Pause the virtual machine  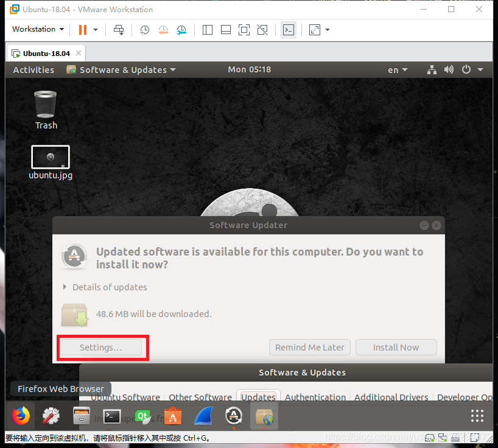[x=83, y=30]
